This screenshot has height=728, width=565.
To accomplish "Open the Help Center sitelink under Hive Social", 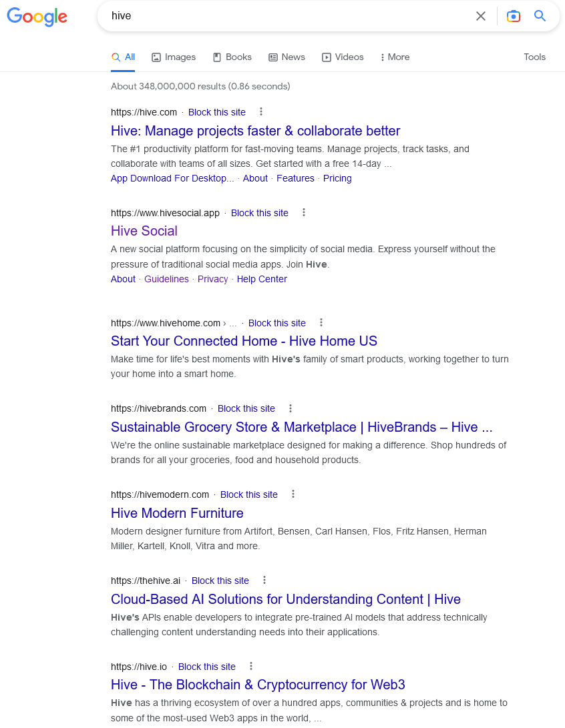I will (262, 279).
